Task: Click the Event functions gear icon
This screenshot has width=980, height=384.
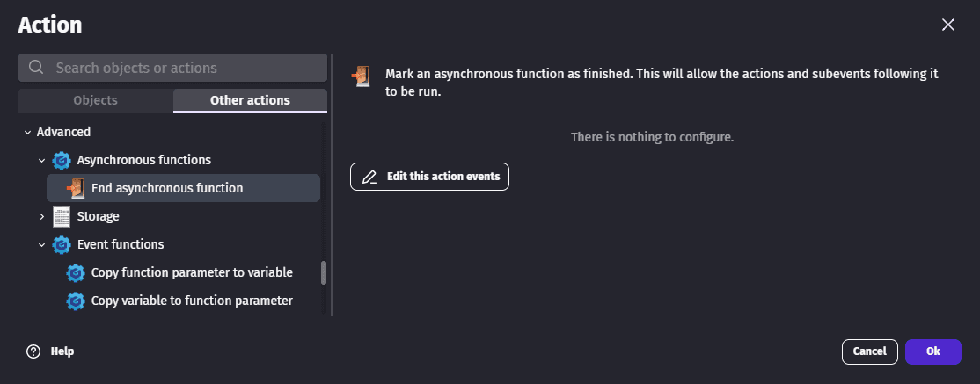Action: [62, 244]
